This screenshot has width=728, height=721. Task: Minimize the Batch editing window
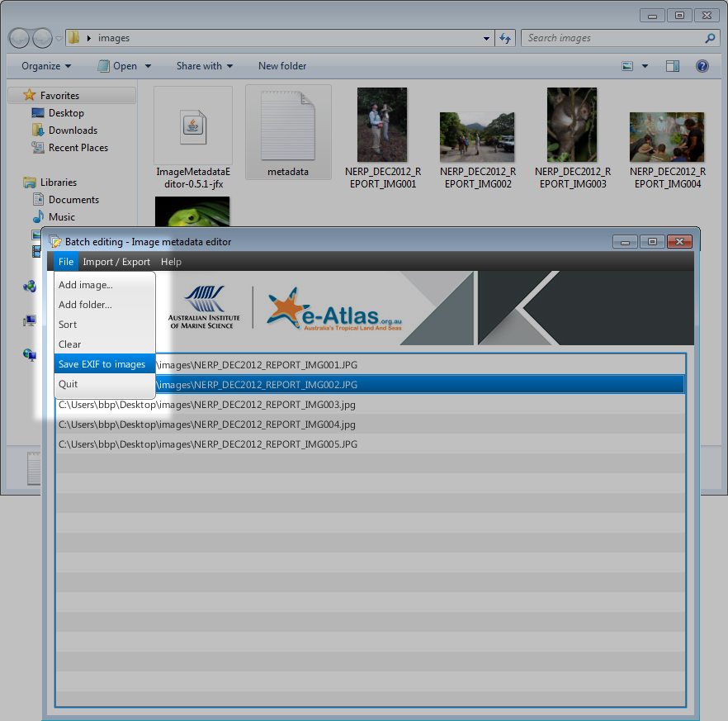(x=626, y=241)
